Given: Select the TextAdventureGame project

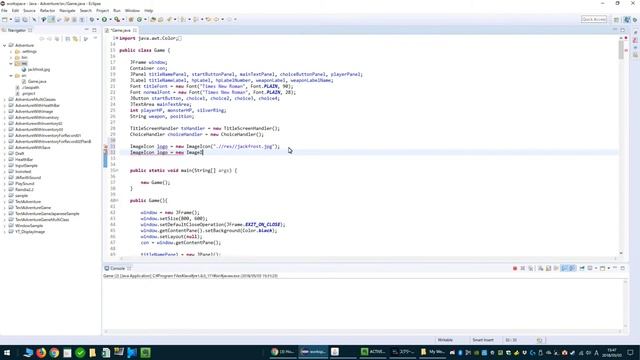Looking at the screenshot, I should click(33, 207).
